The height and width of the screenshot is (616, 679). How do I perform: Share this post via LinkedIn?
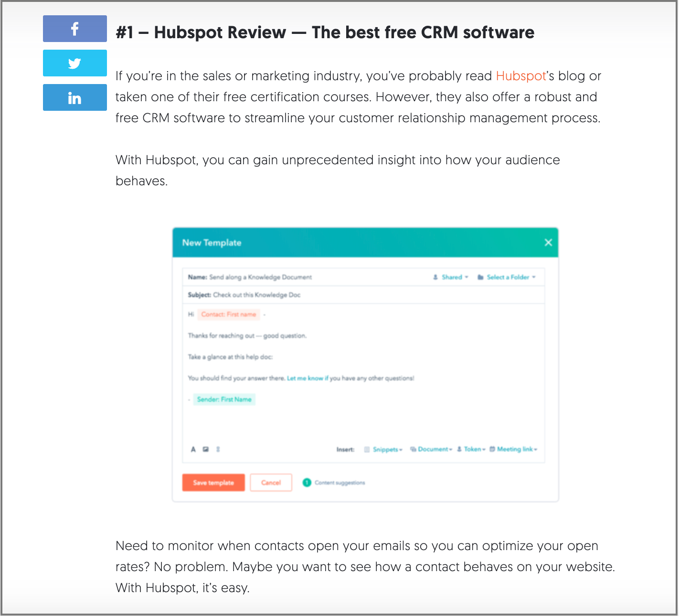(x=74, y=98)
